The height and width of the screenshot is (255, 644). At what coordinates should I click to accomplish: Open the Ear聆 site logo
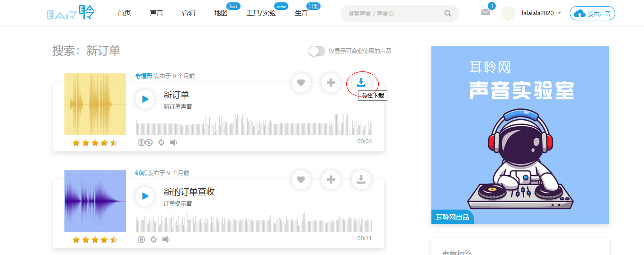point(71,13)
